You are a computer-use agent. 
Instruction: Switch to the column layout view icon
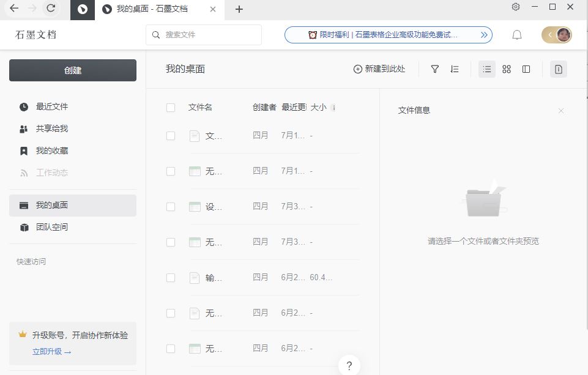point(526,69)
